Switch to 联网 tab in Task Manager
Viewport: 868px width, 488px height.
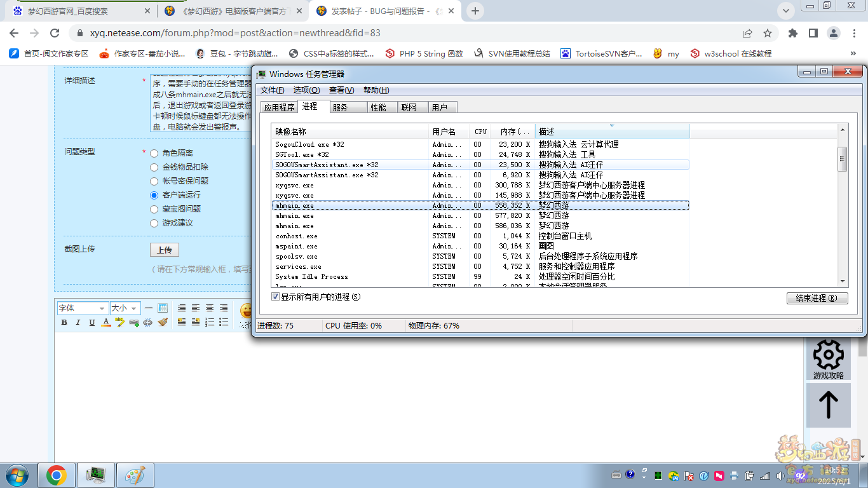(x=412, y=107)
